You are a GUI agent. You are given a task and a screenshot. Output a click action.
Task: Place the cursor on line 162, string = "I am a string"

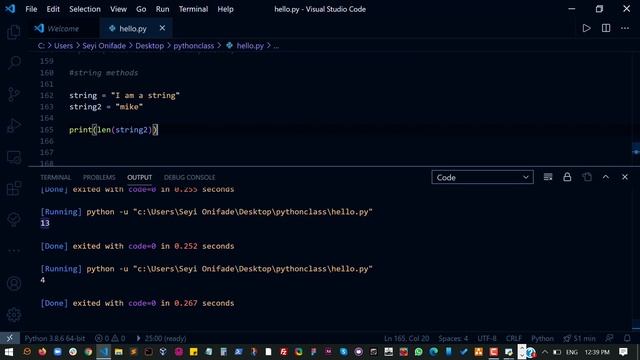124,96
